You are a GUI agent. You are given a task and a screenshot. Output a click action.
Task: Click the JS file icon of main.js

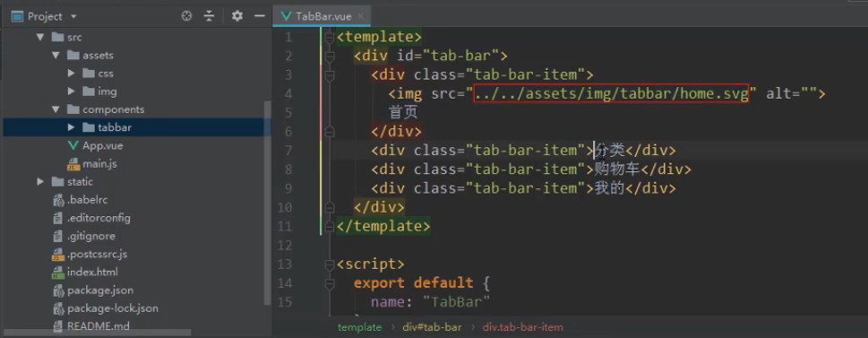pos(73,164)
